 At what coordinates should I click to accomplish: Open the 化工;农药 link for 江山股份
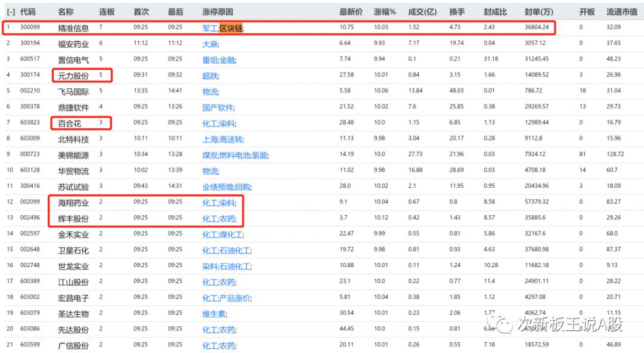pyautogui.click(x=219, y=282)
